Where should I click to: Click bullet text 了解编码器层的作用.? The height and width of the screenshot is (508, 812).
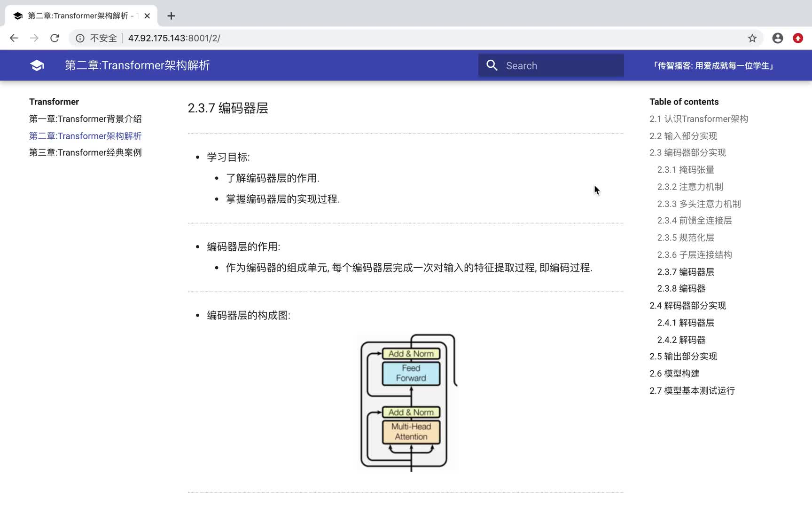coord(273,178)
